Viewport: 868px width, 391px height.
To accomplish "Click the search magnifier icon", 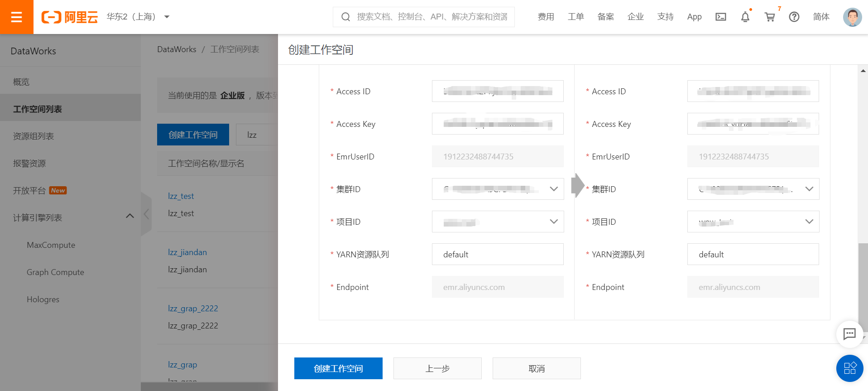I will click(x=345, y=17).
